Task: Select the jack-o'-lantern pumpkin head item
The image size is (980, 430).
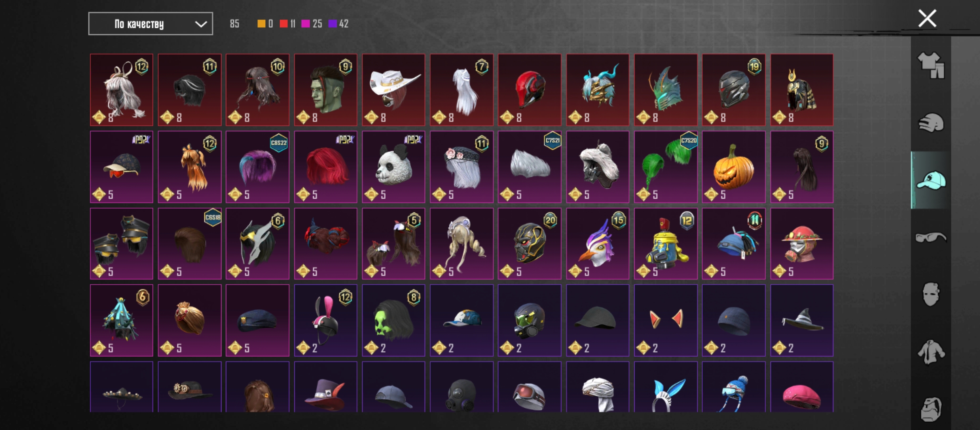Action: [x=733, y=167]
